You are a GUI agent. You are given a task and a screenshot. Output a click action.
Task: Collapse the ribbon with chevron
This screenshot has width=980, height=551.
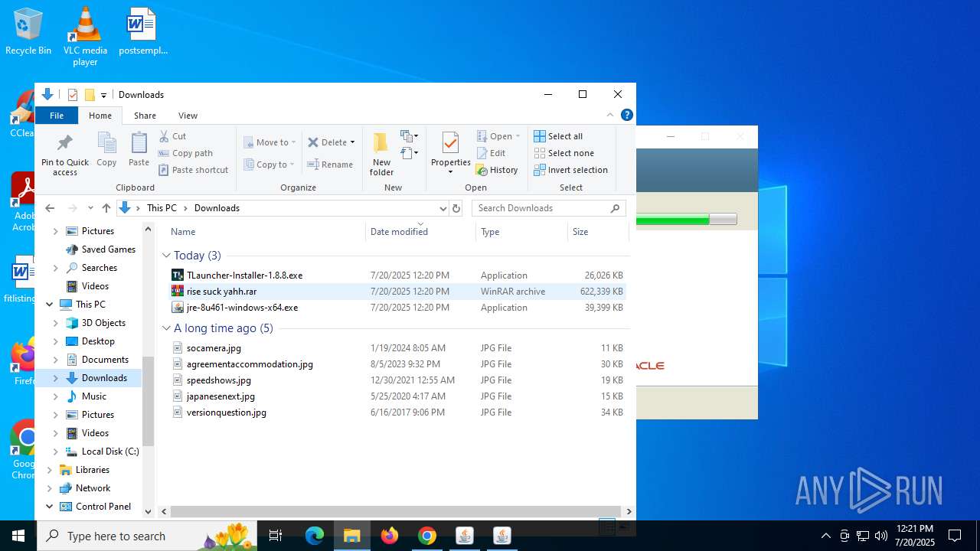pos(610,115)
